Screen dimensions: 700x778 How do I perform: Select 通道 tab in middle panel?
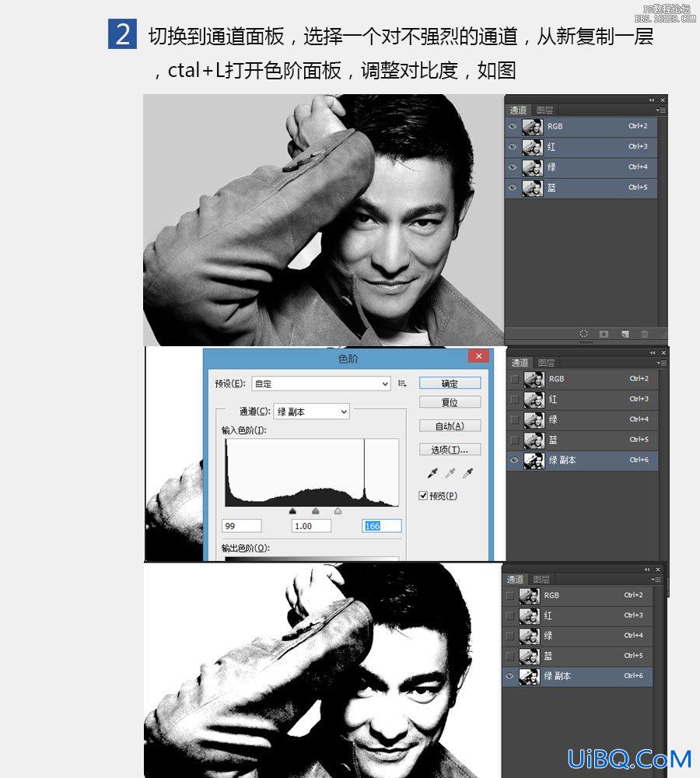click(520, 363)
